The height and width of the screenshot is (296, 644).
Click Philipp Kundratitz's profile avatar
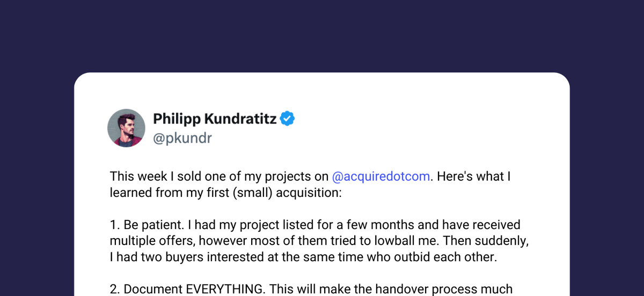126,128
